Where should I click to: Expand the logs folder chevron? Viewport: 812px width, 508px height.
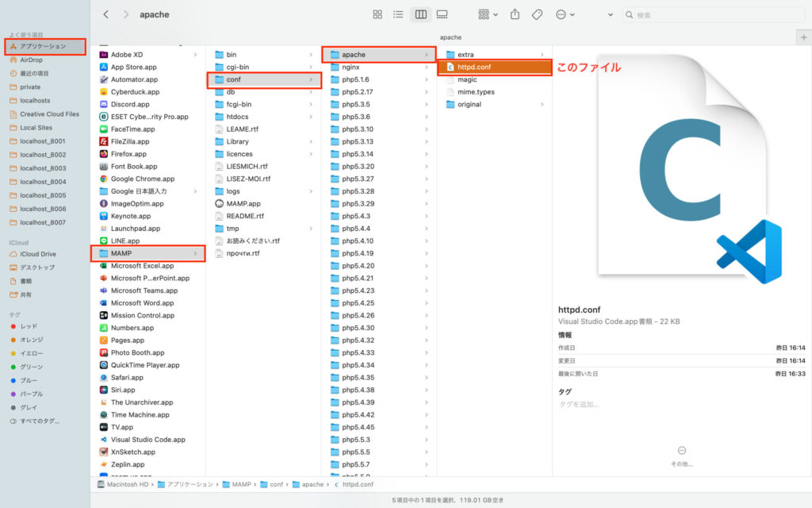[311, 191]
